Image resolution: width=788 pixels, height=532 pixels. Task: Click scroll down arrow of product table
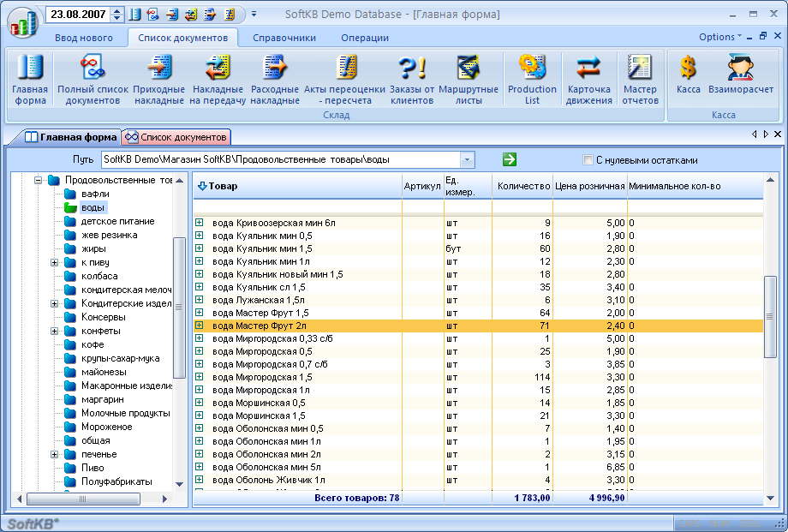coord(770,499)
